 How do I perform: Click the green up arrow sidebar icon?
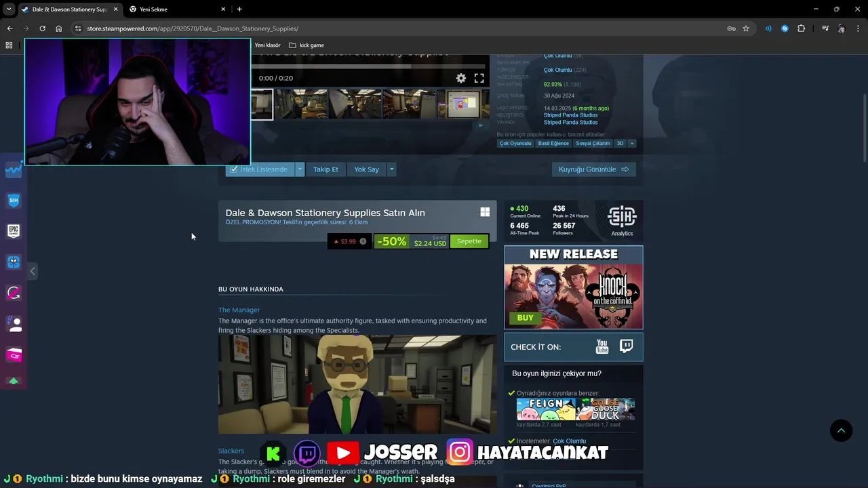(x=14, y=382)
